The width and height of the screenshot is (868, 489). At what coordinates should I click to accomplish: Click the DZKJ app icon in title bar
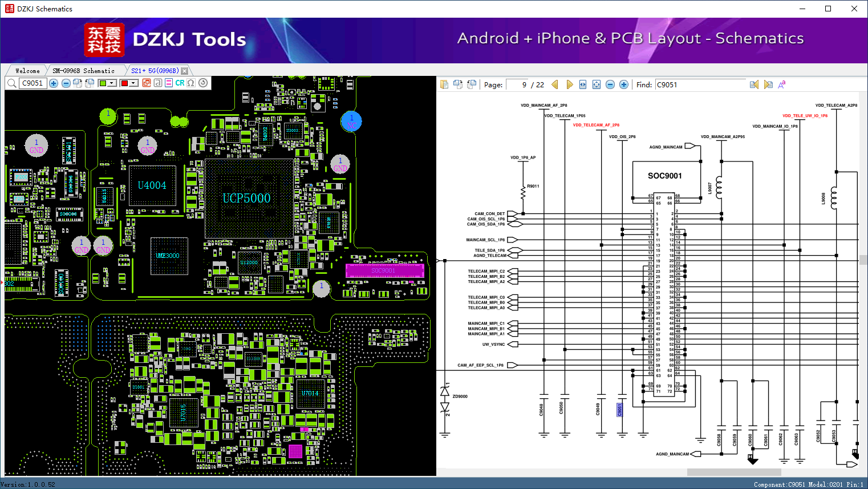coord(9,9)
